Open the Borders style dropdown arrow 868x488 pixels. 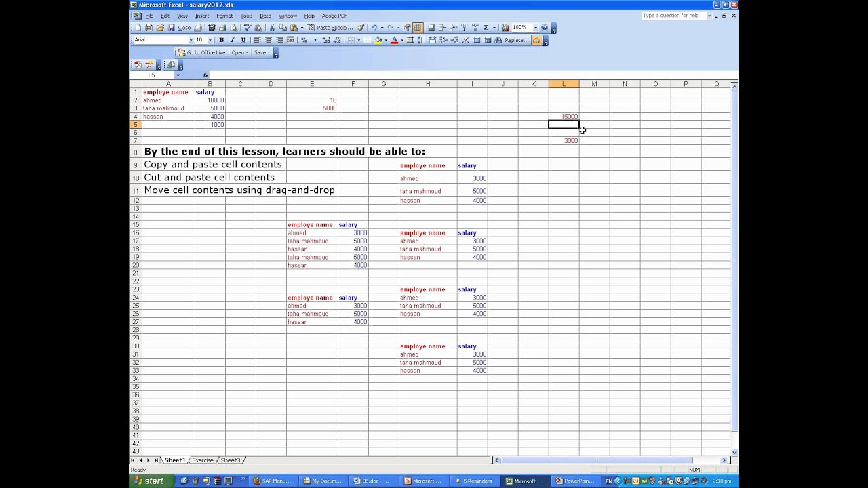358,40
